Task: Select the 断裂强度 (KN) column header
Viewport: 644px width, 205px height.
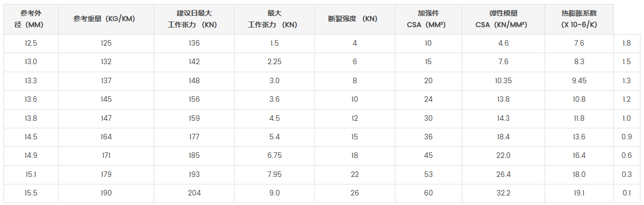Action: tap(355, 19)
